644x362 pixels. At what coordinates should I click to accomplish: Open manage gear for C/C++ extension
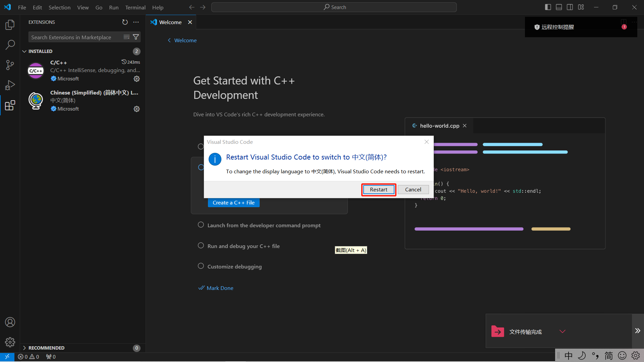(137, 79)
